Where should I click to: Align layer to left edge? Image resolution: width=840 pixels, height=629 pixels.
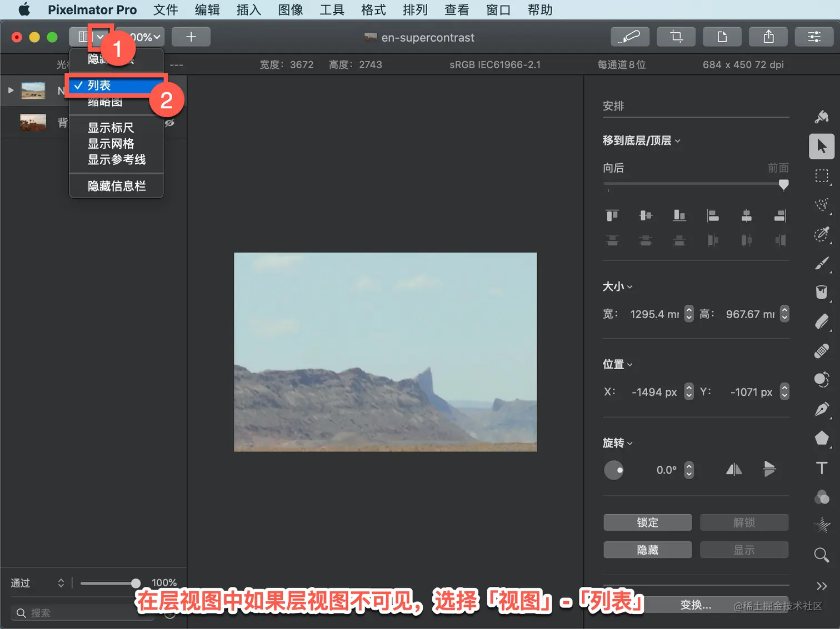click(x=713, y=215)
